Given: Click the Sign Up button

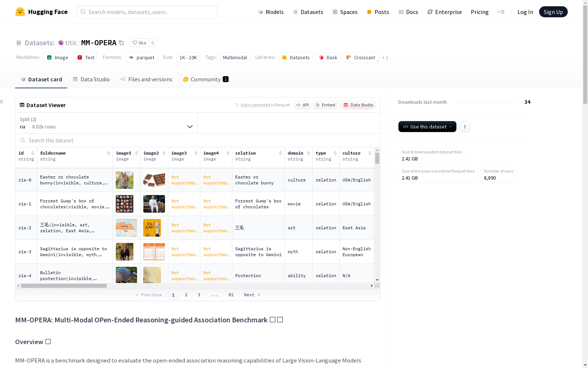Looking at the screenshot, I should click(553, 12).
